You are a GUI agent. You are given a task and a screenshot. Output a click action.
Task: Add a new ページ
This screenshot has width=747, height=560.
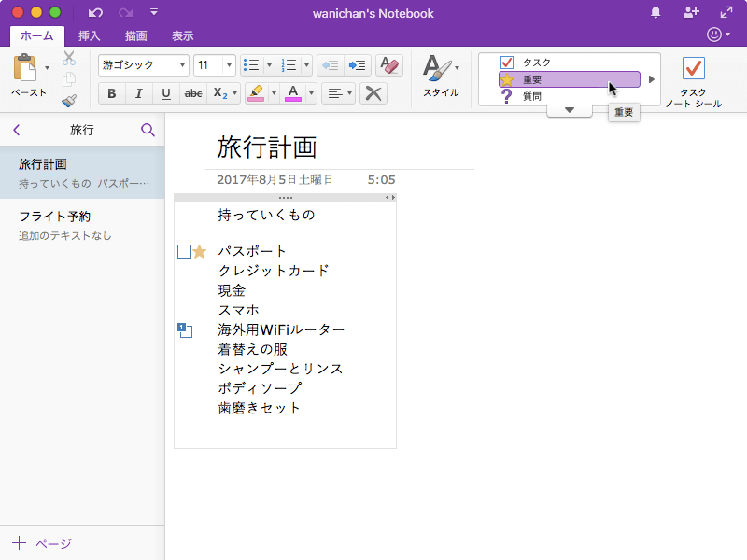click(x=42, y=543)
